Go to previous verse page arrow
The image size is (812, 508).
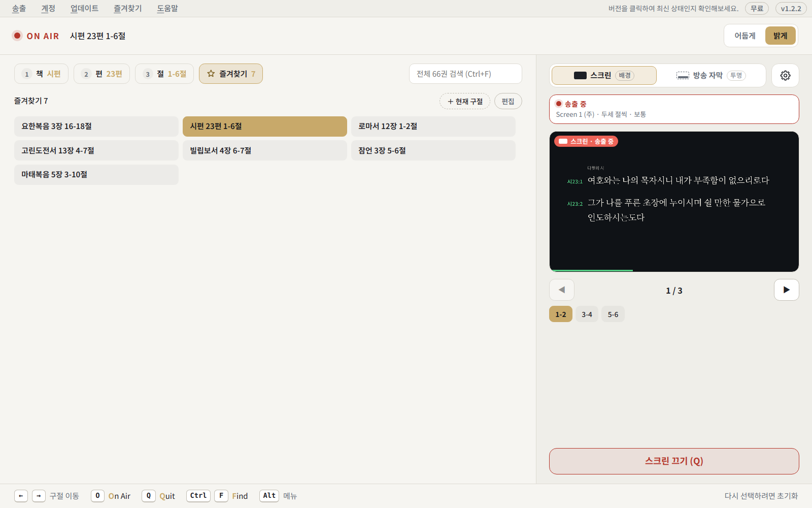pos(562,290)
